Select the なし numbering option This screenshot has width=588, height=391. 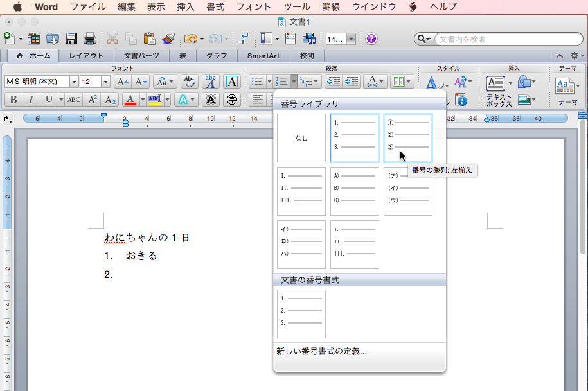click(x=301, y=138)
